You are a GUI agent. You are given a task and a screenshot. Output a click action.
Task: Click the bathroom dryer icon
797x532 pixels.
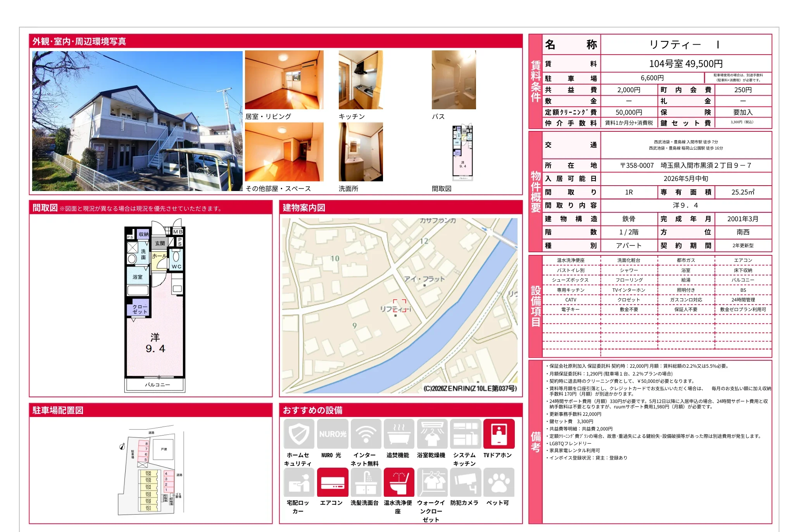pyautogui.click(x=432, y=434)
